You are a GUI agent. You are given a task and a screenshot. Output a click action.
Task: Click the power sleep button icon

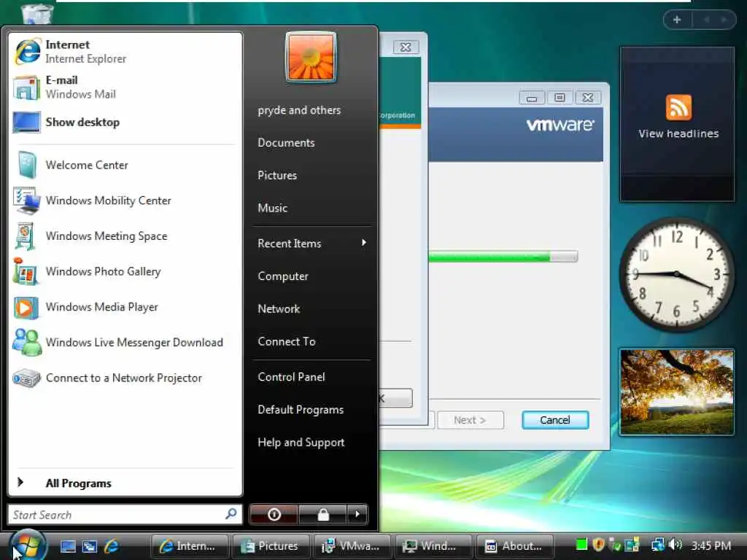pyautogui.click(x=274, y=514)
